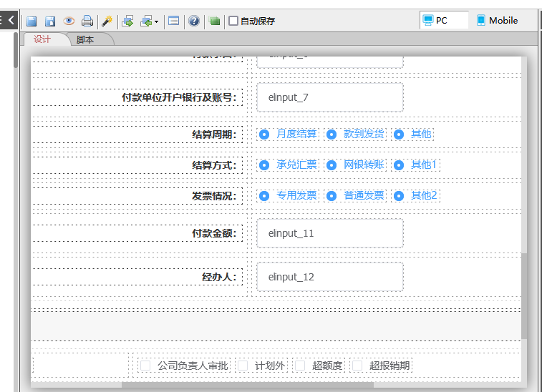Check the 超报销期 checkbox
This screenshot has height=392, width=542.
(357, 366)
